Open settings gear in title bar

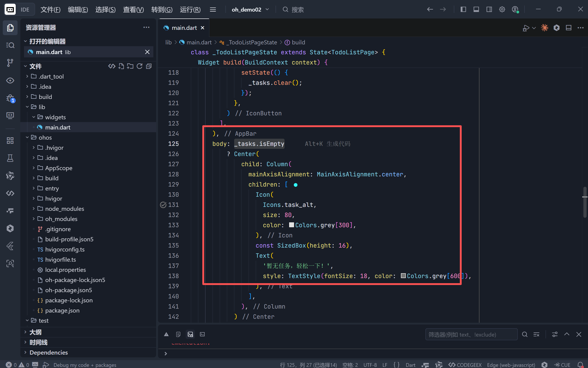(x=502, y=9)
